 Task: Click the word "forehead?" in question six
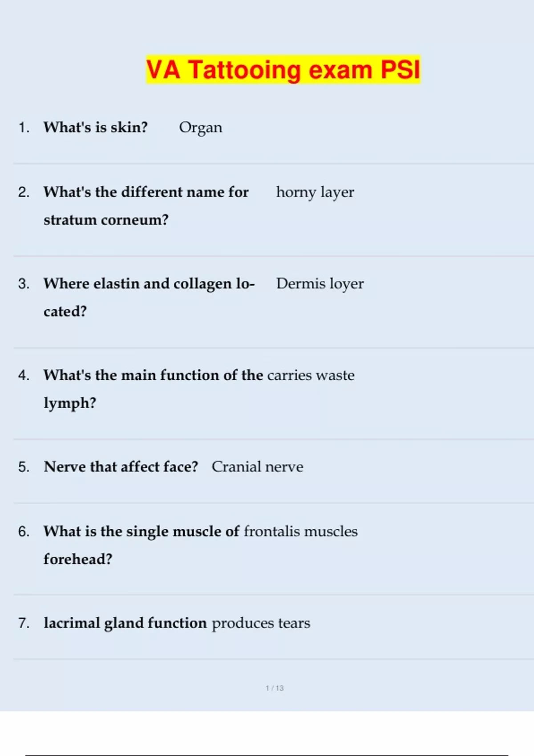(x=78, y=559)
